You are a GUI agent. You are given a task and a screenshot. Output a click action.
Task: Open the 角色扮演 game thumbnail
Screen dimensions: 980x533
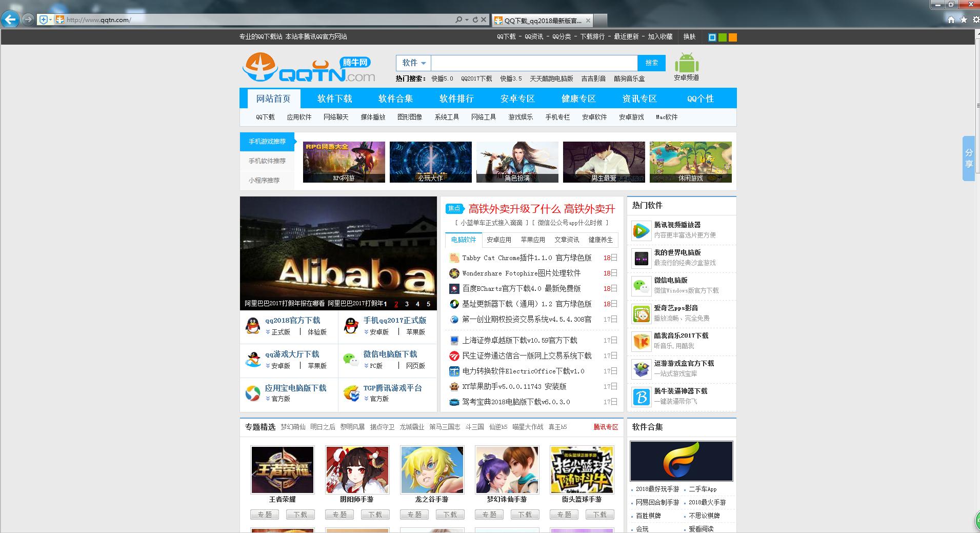pos(517,162)
